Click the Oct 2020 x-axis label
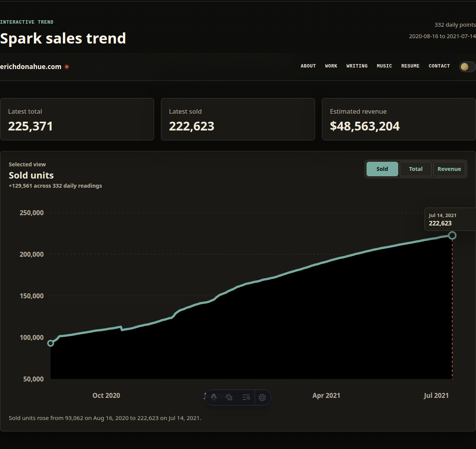This screenshot has width=476, height=449. (106, 396)
